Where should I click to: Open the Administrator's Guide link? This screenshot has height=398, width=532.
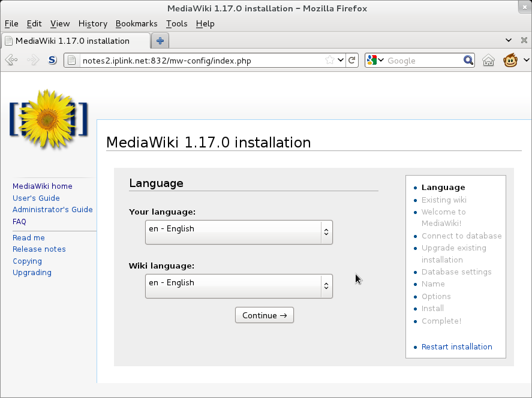tap(53, 210)
